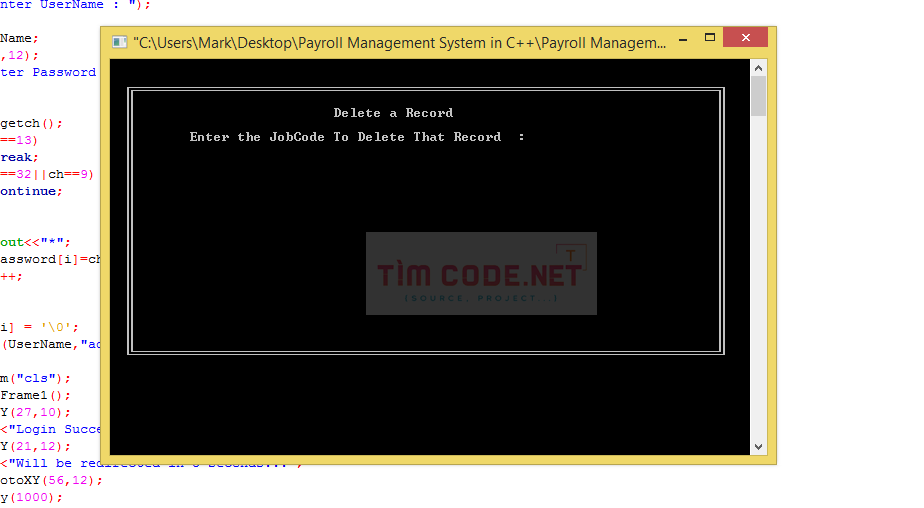Image resolution: width=924 pixels, height=508 pixels.
Task: Click the "==13)" code line in editor
Action: [19, 140]
